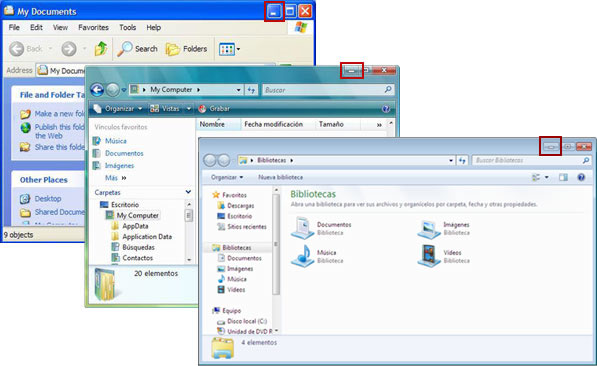The width and height of the screenshot is (597, 366).
Task: Collapse the Carpetas pane chevron
Action: click(188, 192)
